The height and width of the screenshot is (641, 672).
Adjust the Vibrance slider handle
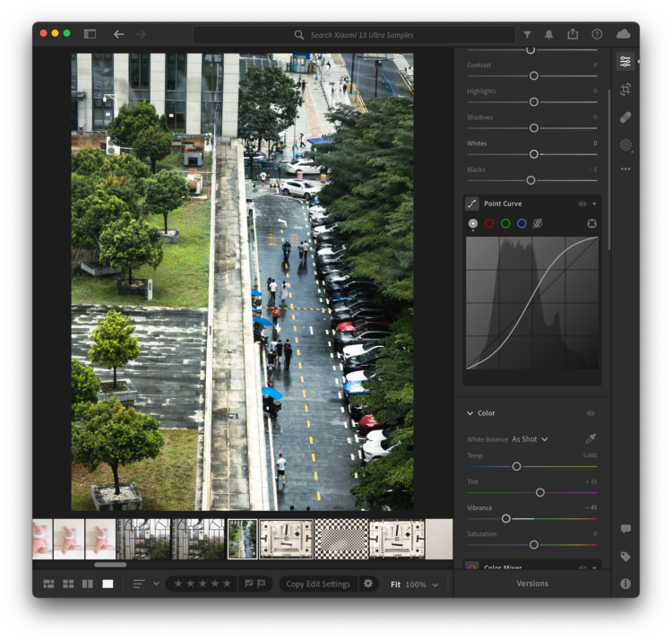[x=505, y=519]
